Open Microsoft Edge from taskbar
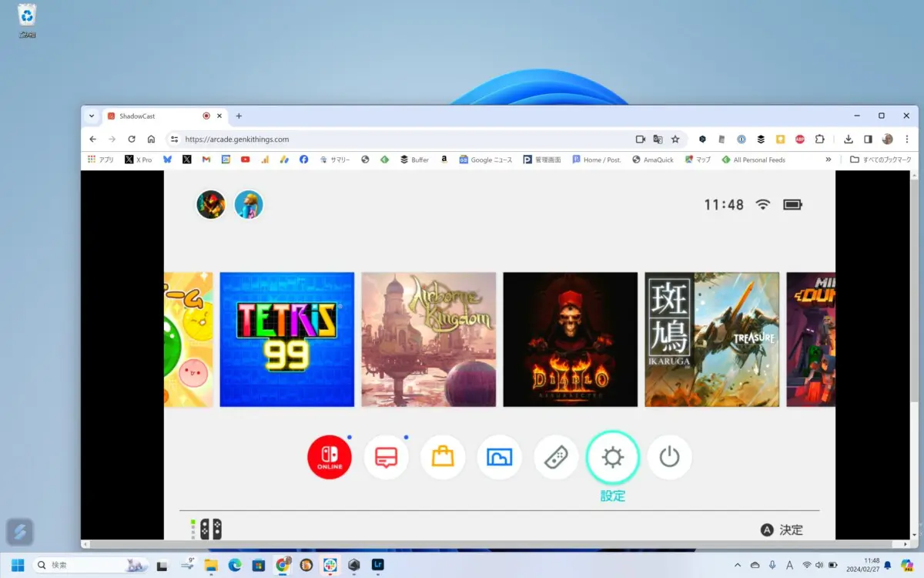 pos(235,565)
